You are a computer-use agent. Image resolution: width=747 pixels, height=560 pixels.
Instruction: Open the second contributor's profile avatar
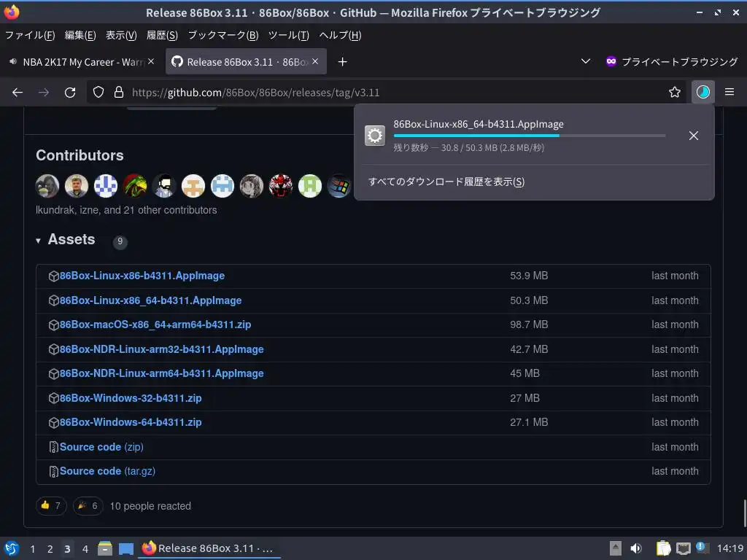coord(76,186)
